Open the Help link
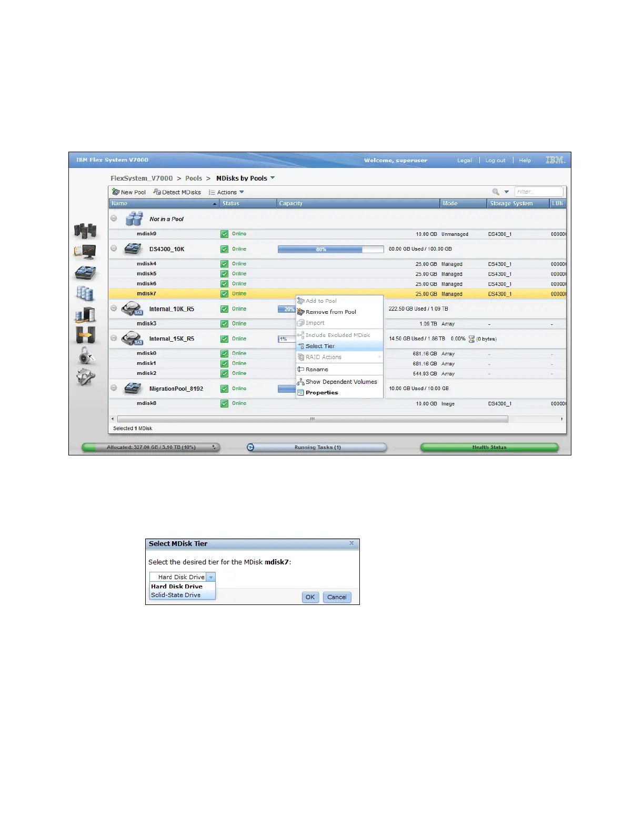This screenshot has height=834, width=644. [x=525, y=161]
